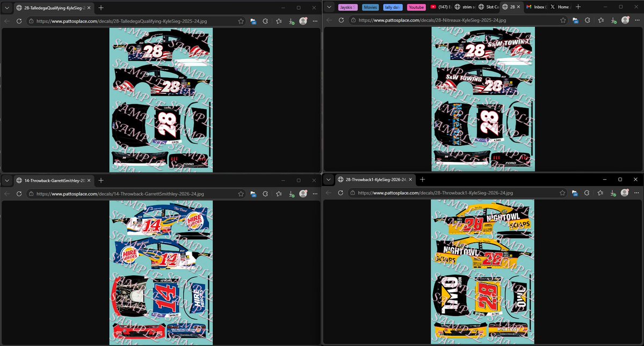Open a new tab in Nitreaux window
644x346 pixels.
coord(578,7)
